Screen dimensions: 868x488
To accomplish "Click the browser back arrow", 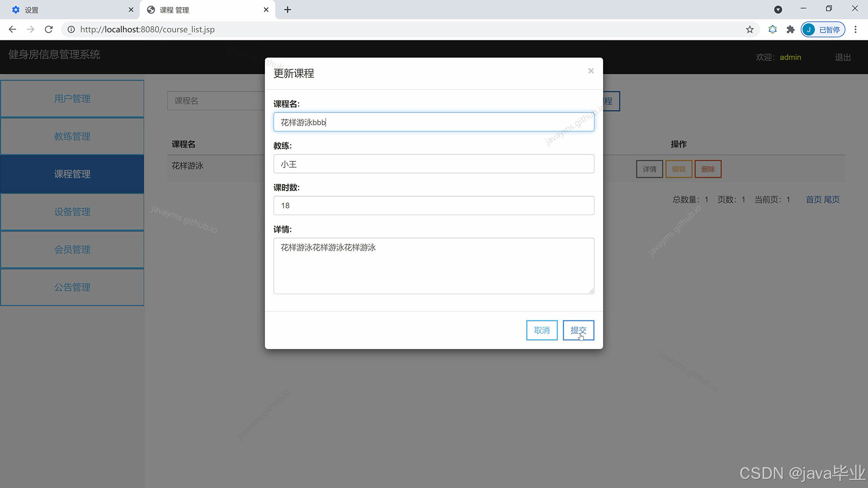I will [x=12, y=29].
